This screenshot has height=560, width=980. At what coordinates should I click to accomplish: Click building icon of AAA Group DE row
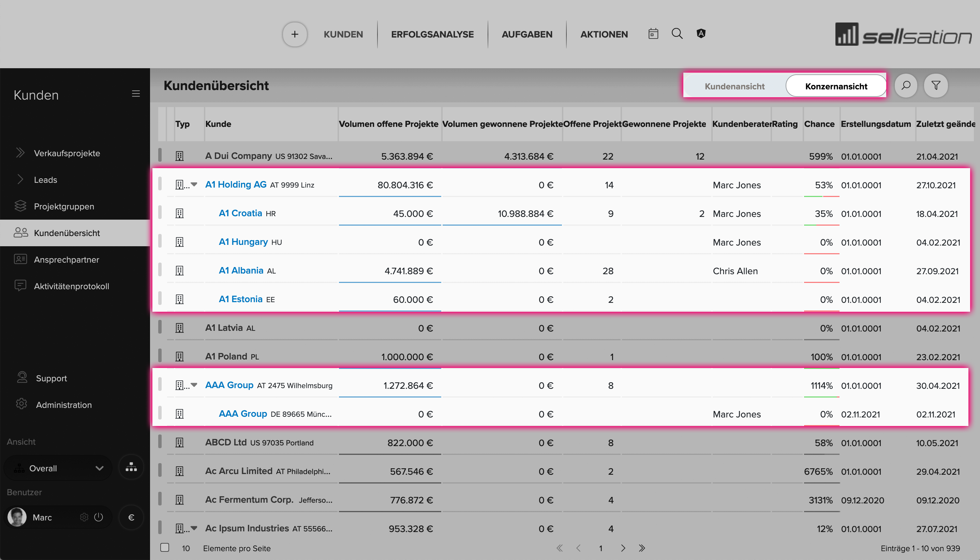180,414
